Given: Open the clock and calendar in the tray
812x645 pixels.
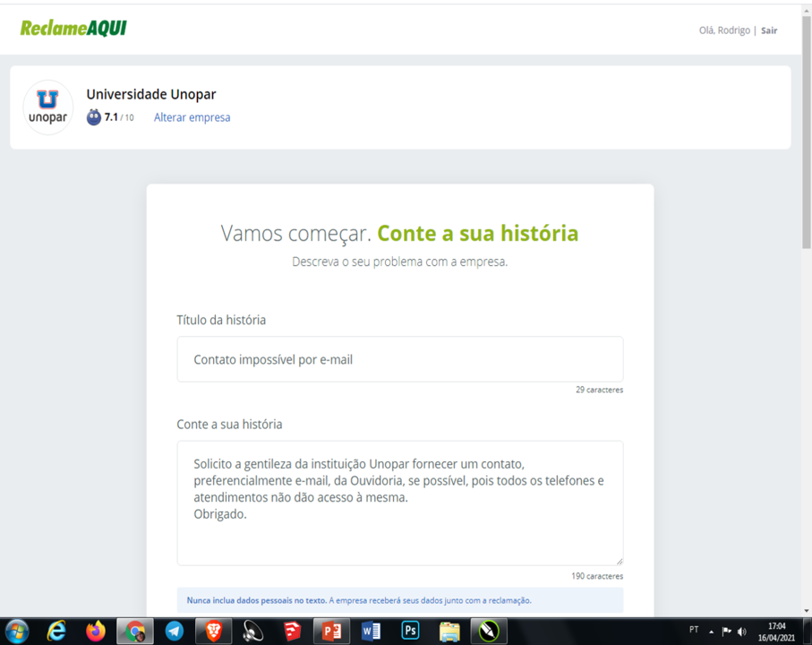Looking at the screenshot, I should pyautogui.click(x=774, y=632).
